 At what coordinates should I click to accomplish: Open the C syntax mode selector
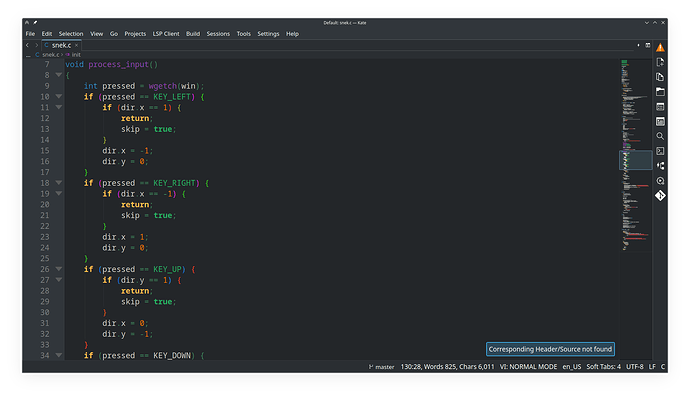click(x=663, y=367)
